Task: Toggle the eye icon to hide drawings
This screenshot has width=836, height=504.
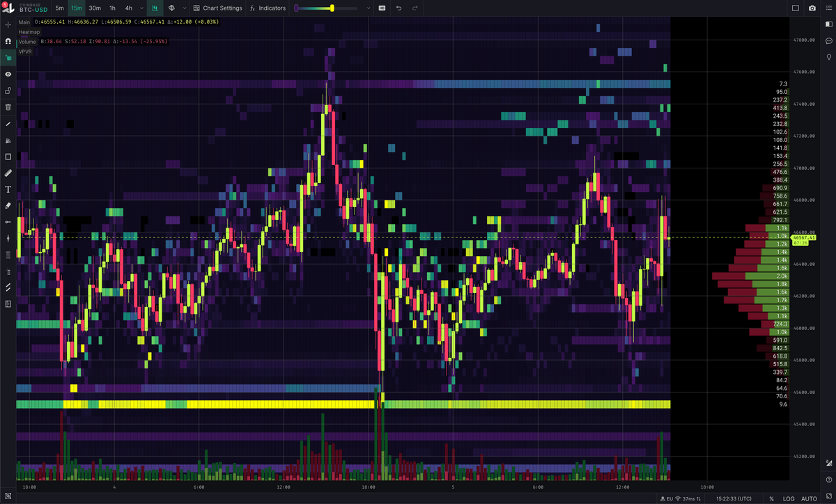Action: [x=8, y=74]
